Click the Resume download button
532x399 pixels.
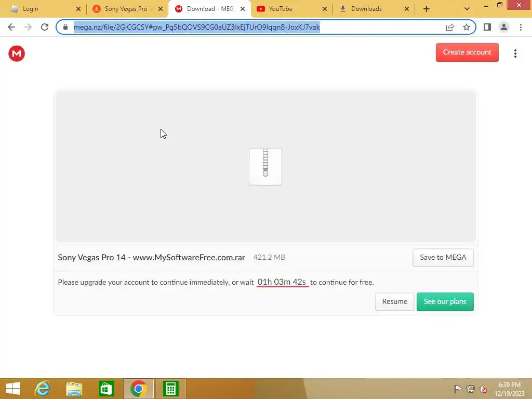395,302
